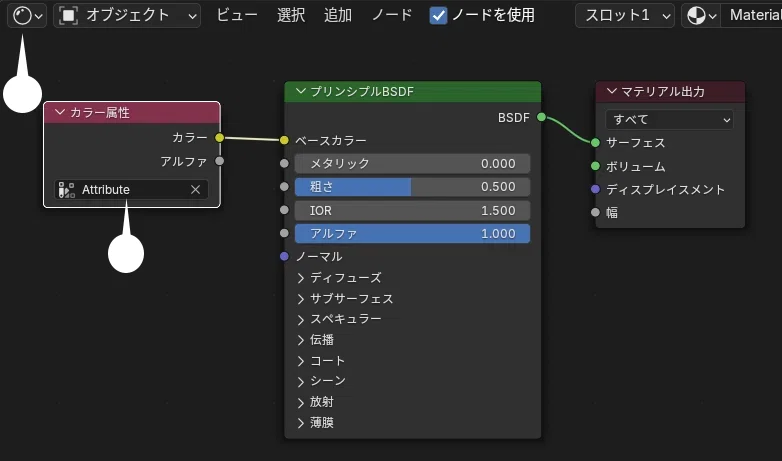Click the 粗さ input socket
The image size is (782, 461).
click(x=284, y=187)
